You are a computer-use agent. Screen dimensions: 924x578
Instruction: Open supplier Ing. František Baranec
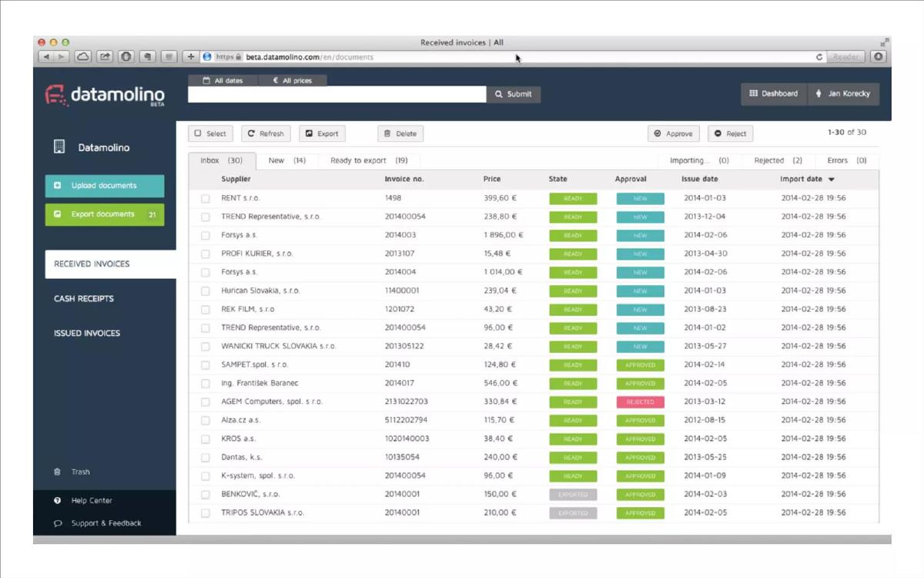[259, 383]
